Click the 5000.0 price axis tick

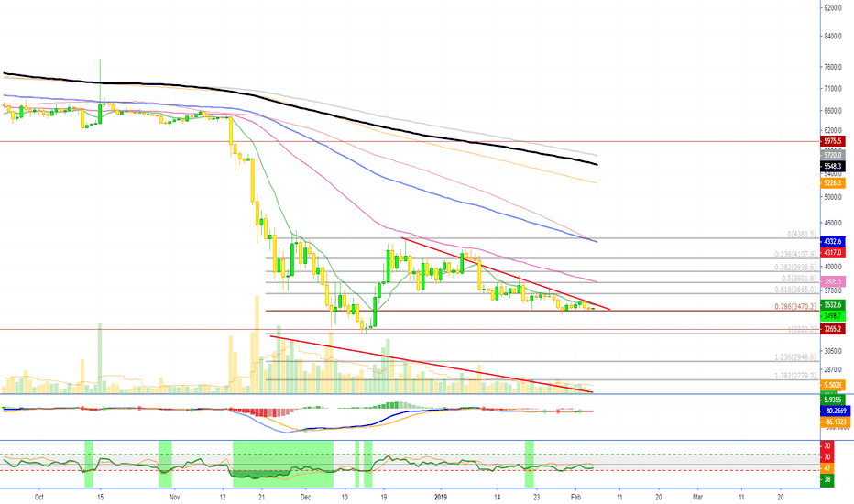pos(833,197)
